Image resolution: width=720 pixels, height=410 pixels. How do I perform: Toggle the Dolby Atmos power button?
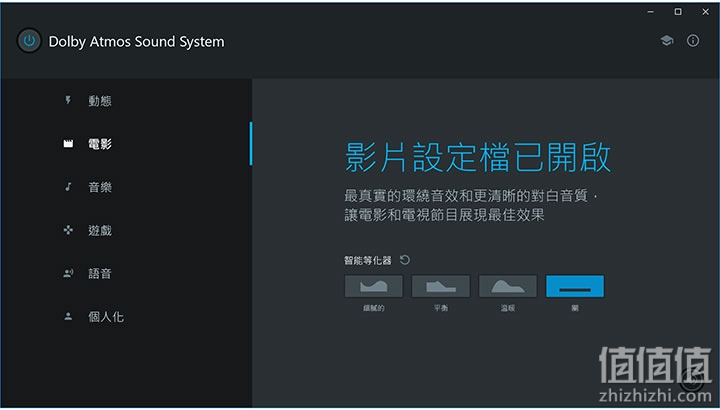[29, 40]
